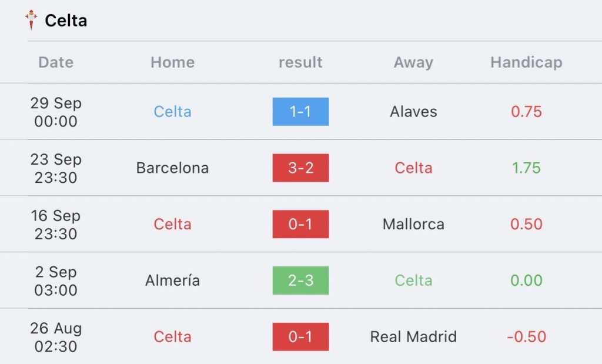Click the Real Madrid away team name

[x=413, y=337]
